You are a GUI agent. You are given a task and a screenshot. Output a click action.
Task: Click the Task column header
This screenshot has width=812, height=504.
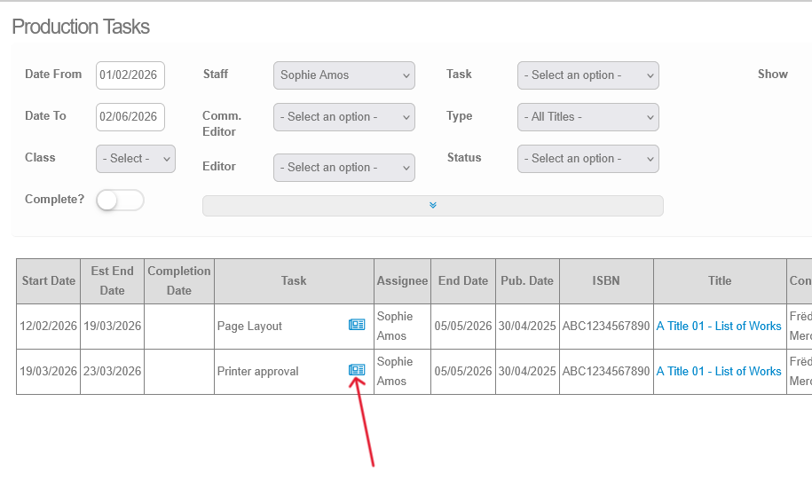point(294,280)
